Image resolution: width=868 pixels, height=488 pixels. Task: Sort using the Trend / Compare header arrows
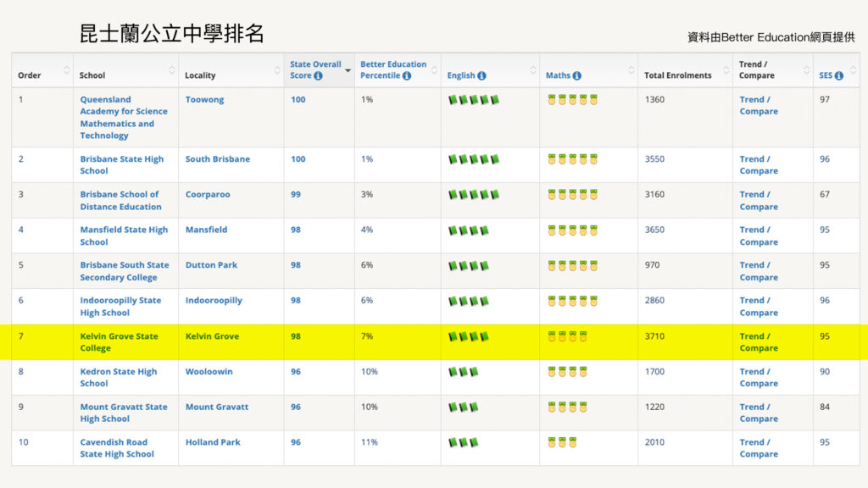[x=806, y=70]
